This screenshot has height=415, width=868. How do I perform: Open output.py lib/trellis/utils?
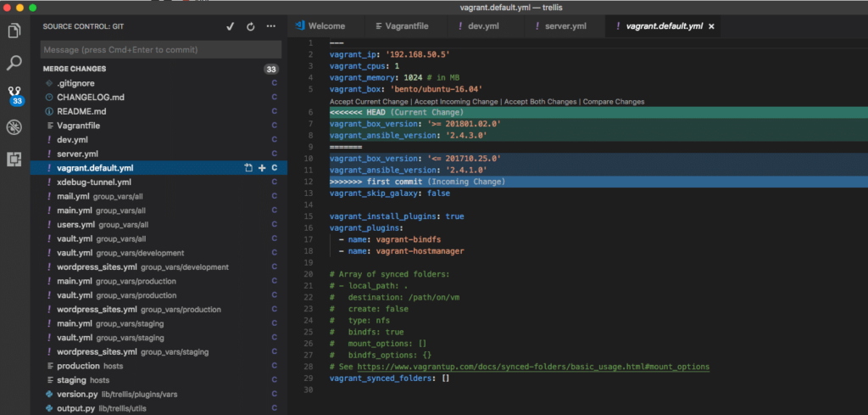pos(159,408)
